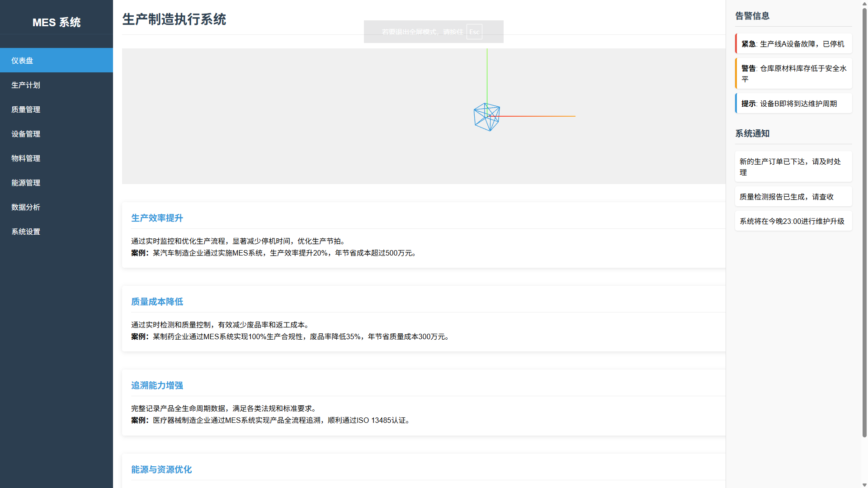The height and width of the screenshot is (488, 868).
Task: Click the 追溯能力增强 card heading
Action: click(x=157, y=385)
